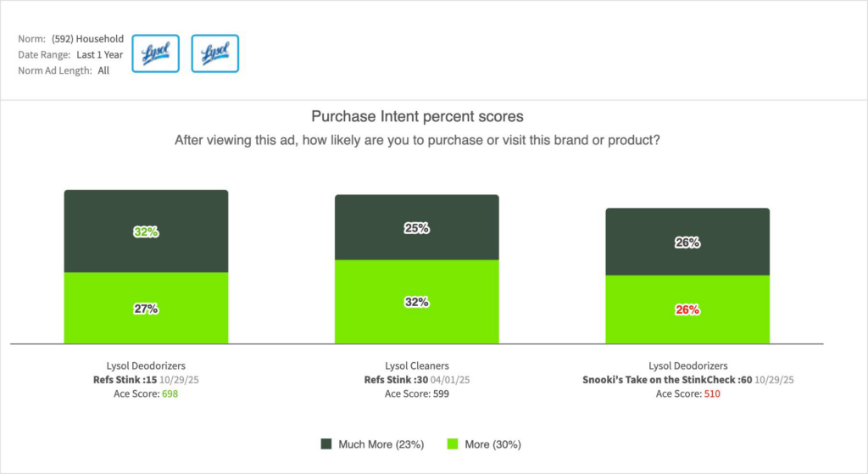Select the 32% dark segment of first bar
This screenshot has width=868, height=474.
[146, 231]
